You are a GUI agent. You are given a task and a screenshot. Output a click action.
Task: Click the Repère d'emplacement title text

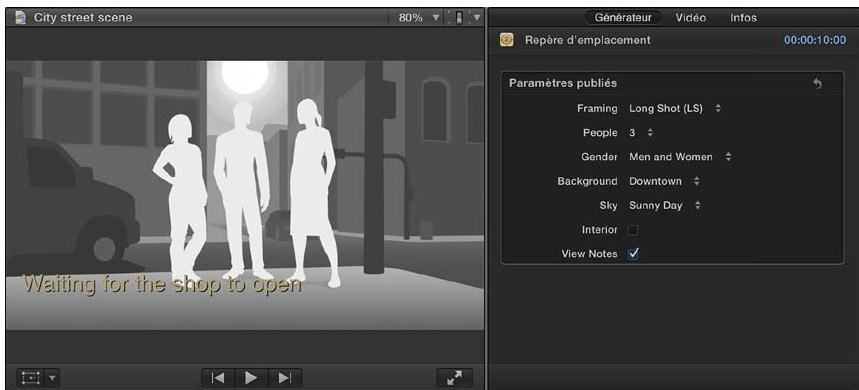tap(588, 40)
